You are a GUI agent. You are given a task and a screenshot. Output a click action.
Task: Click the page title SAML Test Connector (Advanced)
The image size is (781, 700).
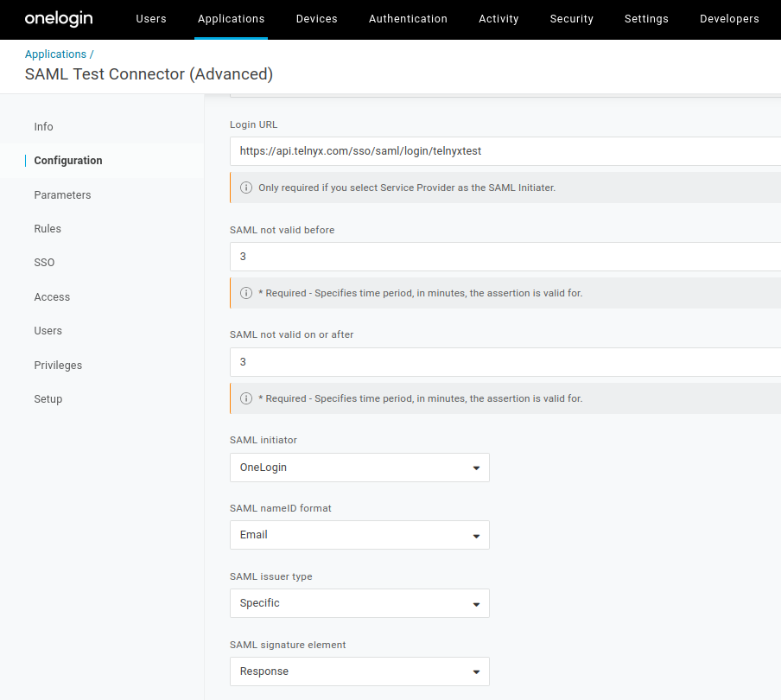[149, 74]
